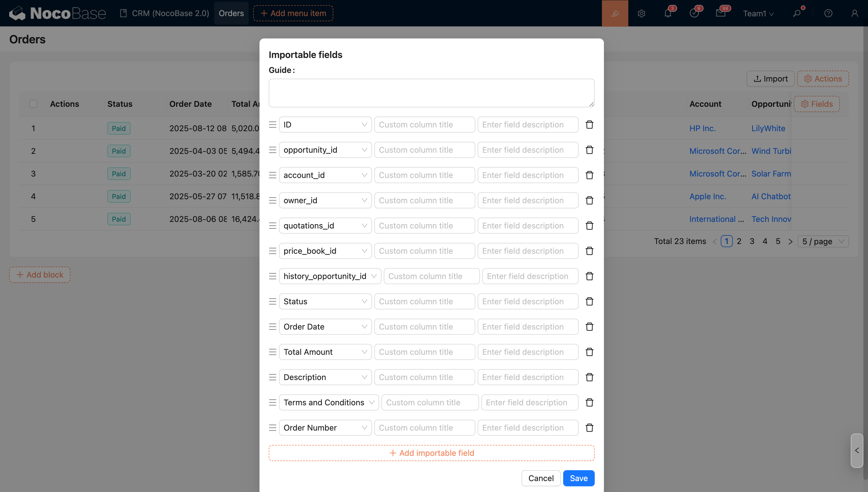The width and height of the screenshot is (868, 492).
Task: Open the account_id field dropdown
Action: 325,175
